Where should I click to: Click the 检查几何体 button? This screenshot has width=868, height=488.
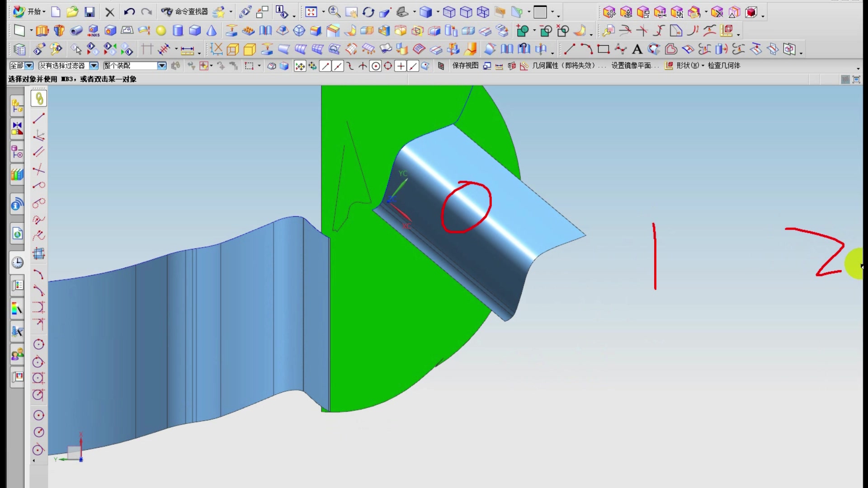[724, 66]
